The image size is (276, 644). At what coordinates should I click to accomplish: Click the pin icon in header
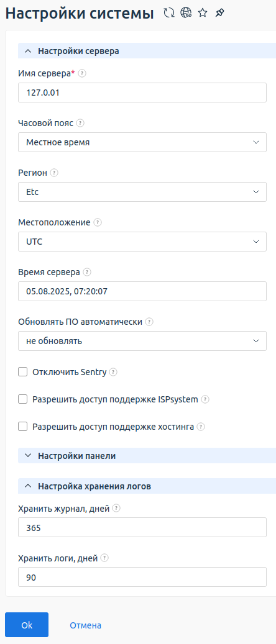tap(219, 13)
